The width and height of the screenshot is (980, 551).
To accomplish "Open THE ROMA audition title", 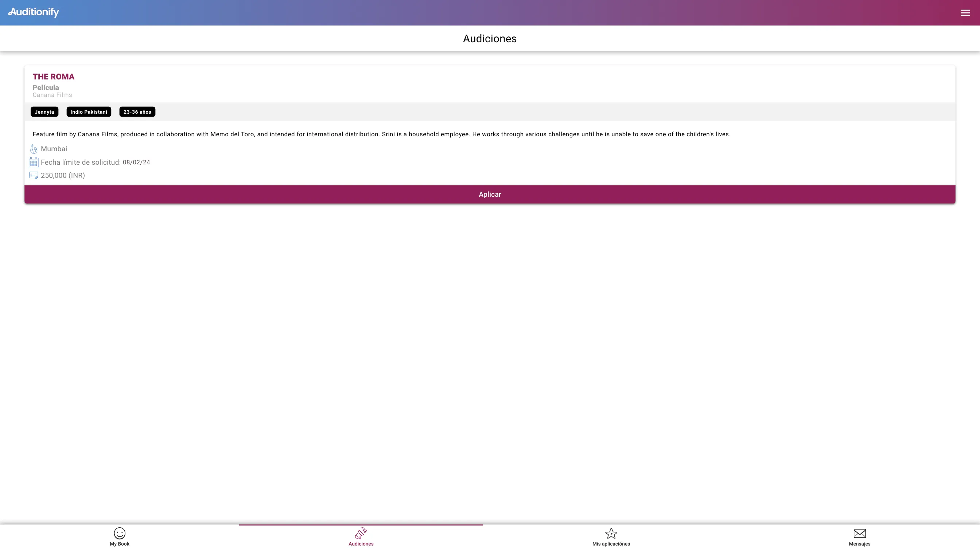I will pos(53,77).
